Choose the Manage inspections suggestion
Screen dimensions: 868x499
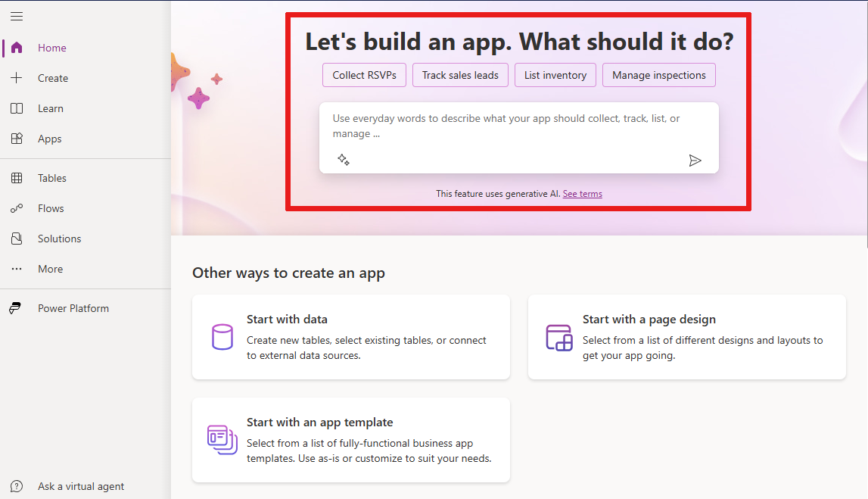(x=658, y=75)
